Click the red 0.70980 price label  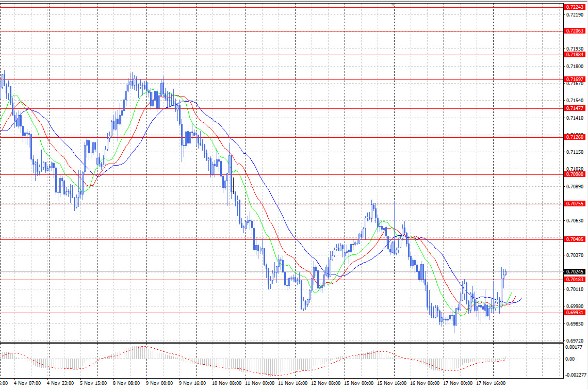coord(575,174)
